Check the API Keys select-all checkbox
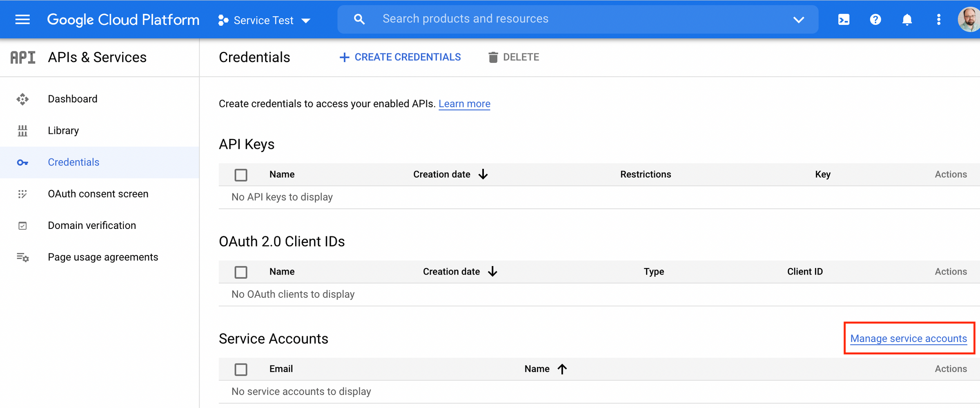980x408 pixels. tap(241, 175)
